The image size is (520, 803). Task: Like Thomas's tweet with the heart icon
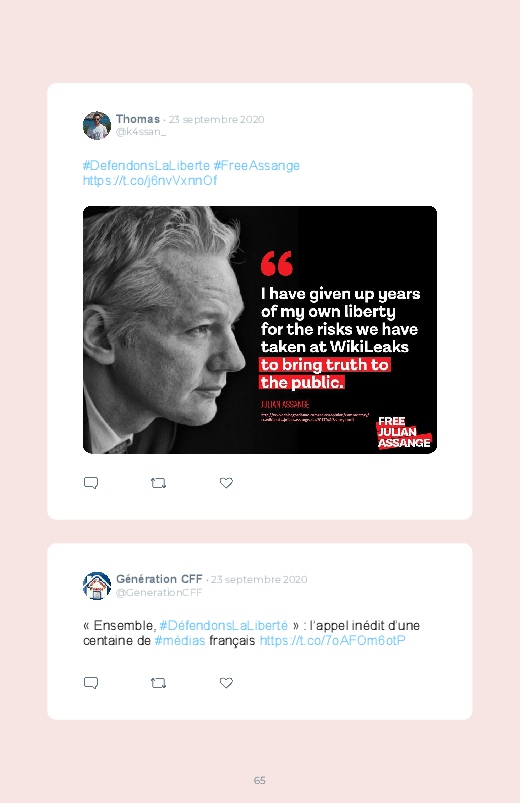(226, 483)
